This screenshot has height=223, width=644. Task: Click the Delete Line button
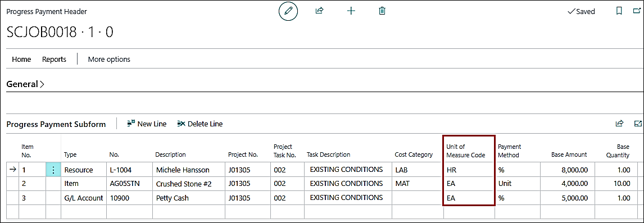tap(200, 124)
